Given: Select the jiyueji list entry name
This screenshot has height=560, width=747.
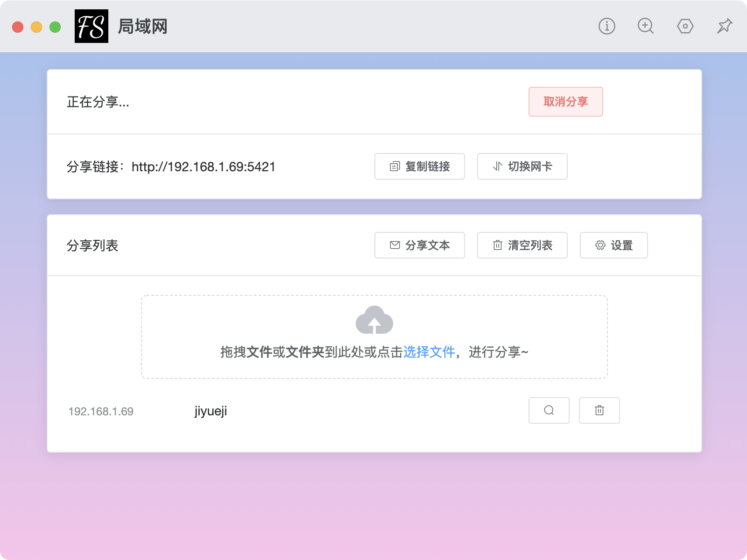Looking at the screenshot, I should [x=211, y=411].
